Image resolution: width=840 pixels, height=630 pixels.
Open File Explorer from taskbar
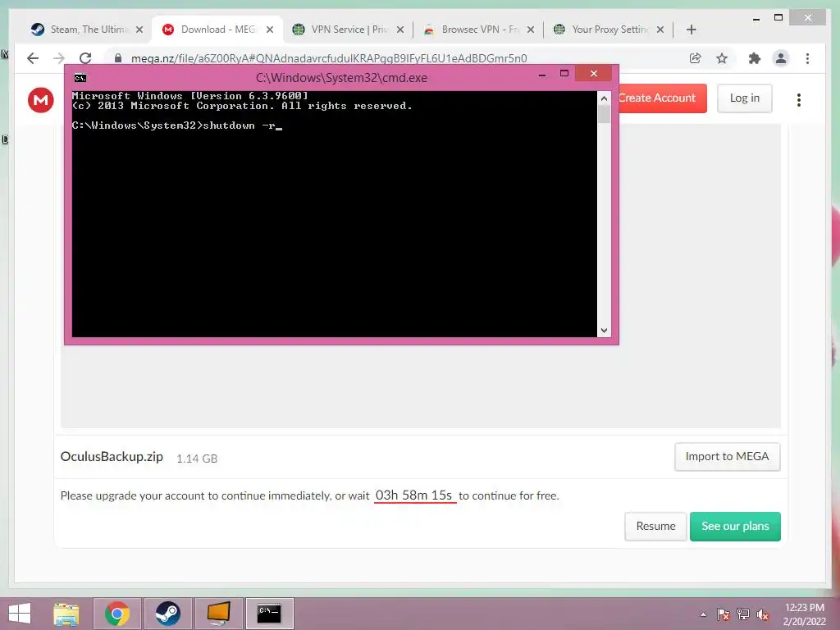(66, 614)
